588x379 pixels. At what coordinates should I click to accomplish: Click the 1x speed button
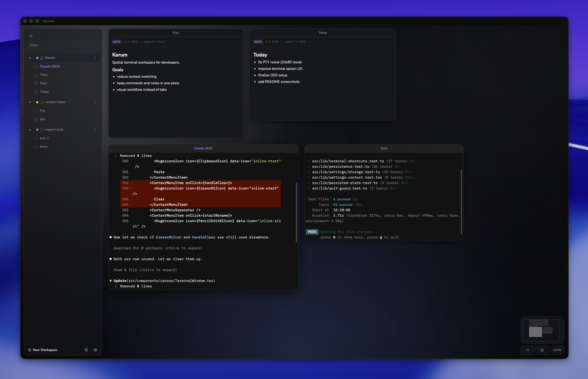pyautogui.click(x=527, y=350)
